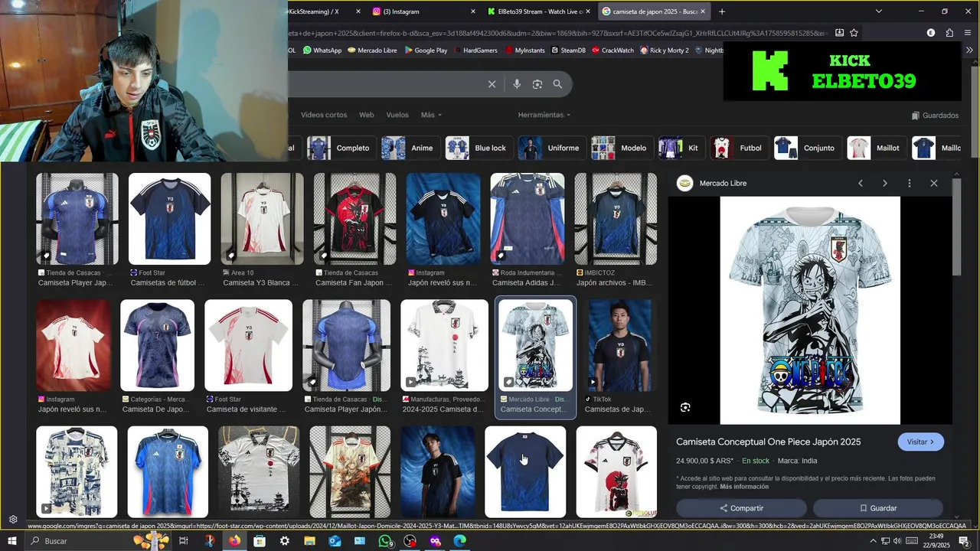Click the Visitar button
The width and height of the screenshot is (980, 551).
click(920, 442)
